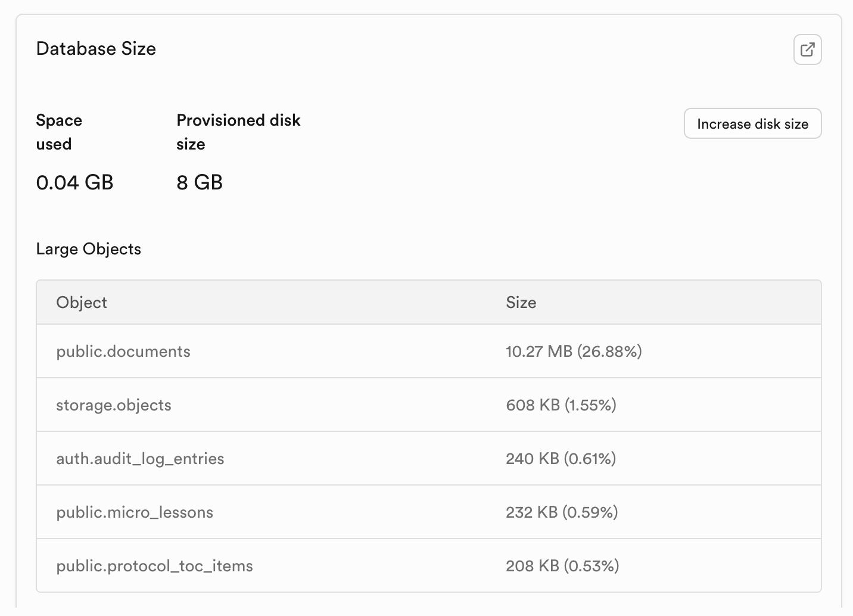
Task: Click Increase disk size button
Action: tap(752, 124)
